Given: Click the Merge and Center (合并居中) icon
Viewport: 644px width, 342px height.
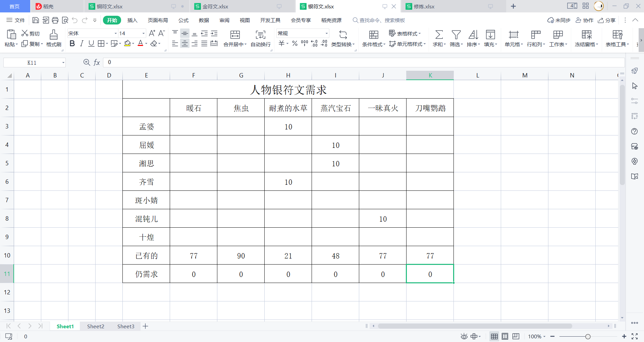Looking at the screenshot, I should 235,35.
